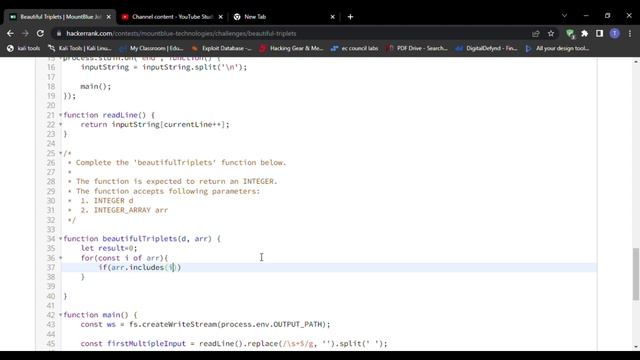Close the Beautiful Triplets tab

click(x=109, y=17)
